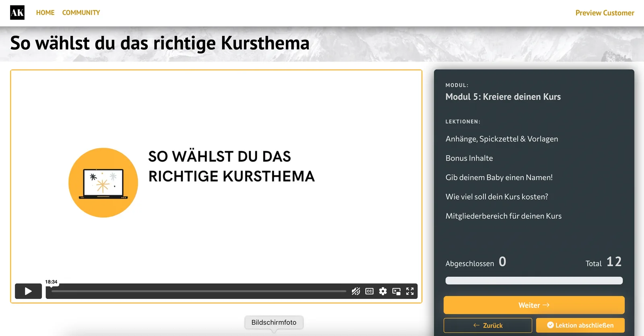Open the Preview Customer account menu
644x336 pixels.
point(605,13)
